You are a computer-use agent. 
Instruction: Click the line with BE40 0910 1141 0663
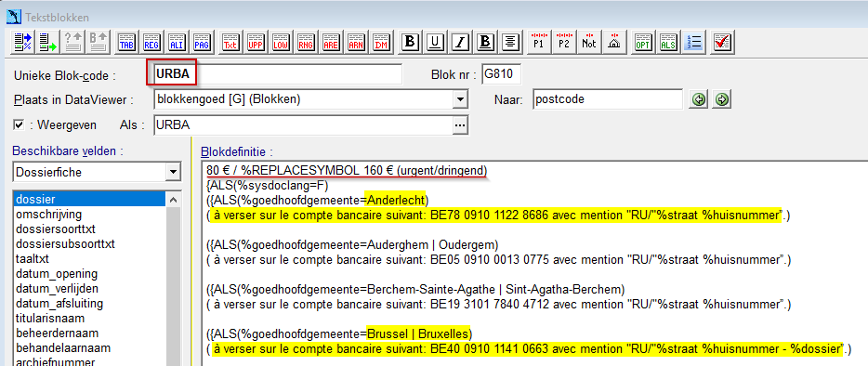pos(529,349)
